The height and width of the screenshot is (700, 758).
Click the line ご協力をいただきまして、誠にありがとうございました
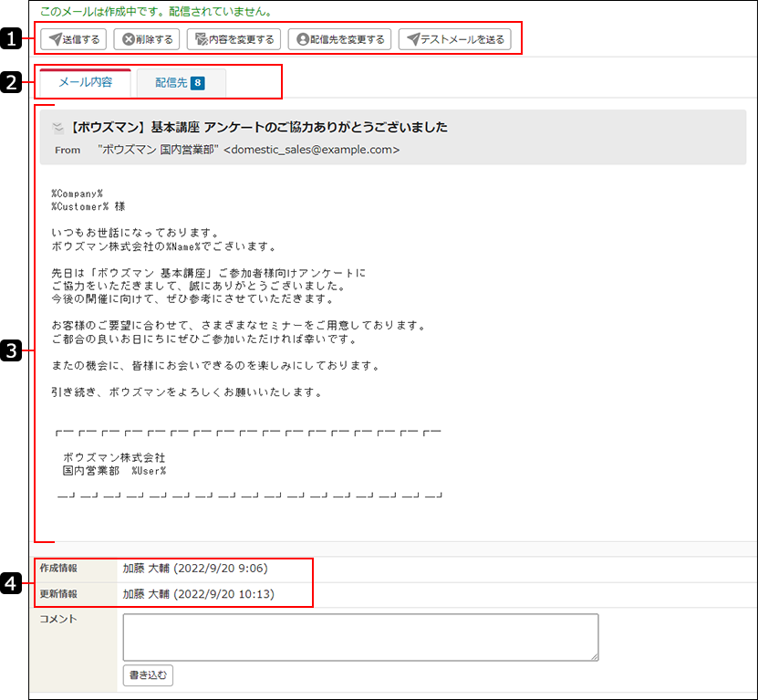point(199,287)
